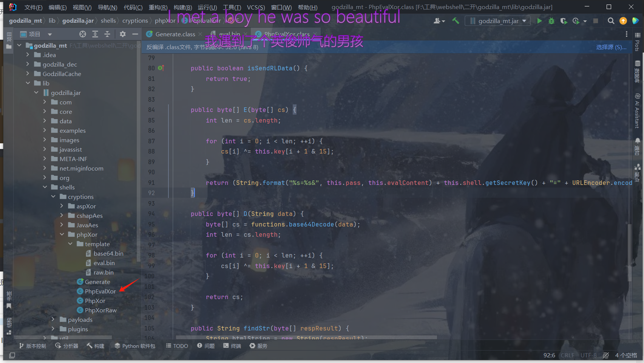Click the project tree horizontal scrollbar

pos(62,337)
